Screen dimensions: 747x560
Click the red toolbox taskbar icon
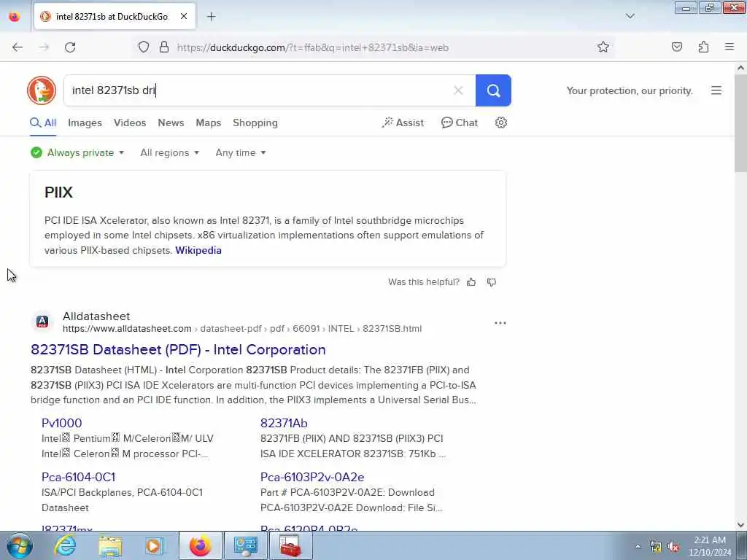(x=290, y=545)
